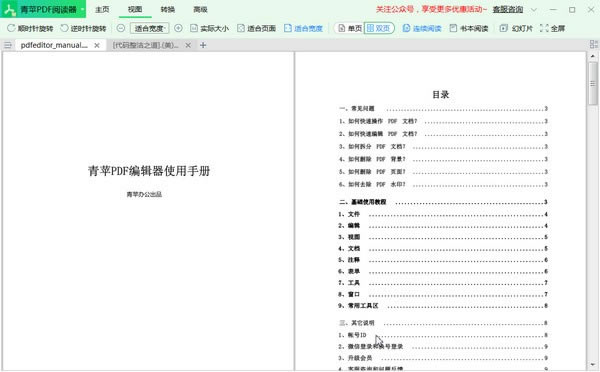Open a new tab with plus button
The image size is (600, 372).
tap(203, 45)
